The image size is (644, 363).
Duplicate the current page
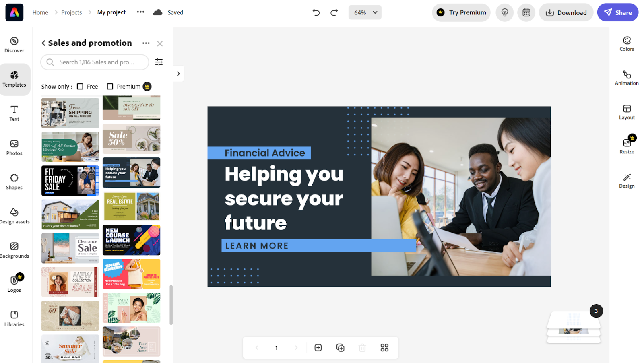[340, 348]
